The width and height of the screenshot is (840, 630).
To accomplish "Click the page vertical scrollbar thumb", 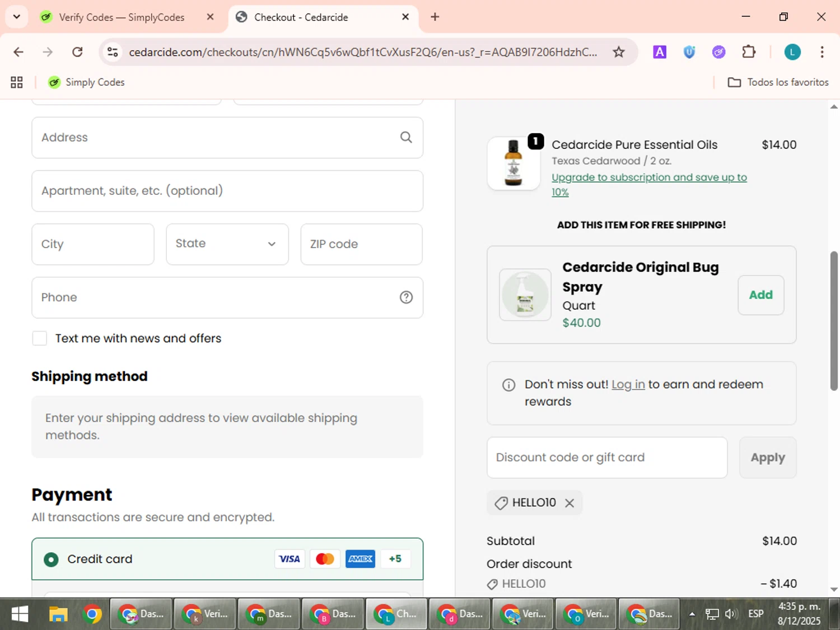I will [834, 321].
